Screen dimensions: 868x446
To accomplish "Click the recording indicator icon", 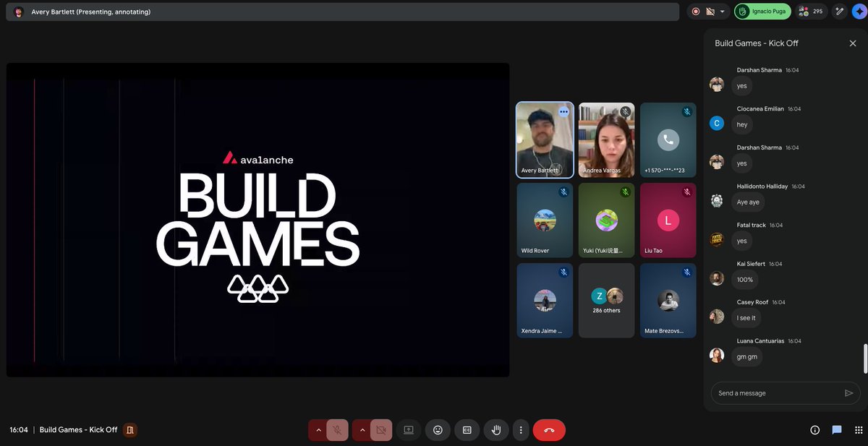I will tap(696, 12).
